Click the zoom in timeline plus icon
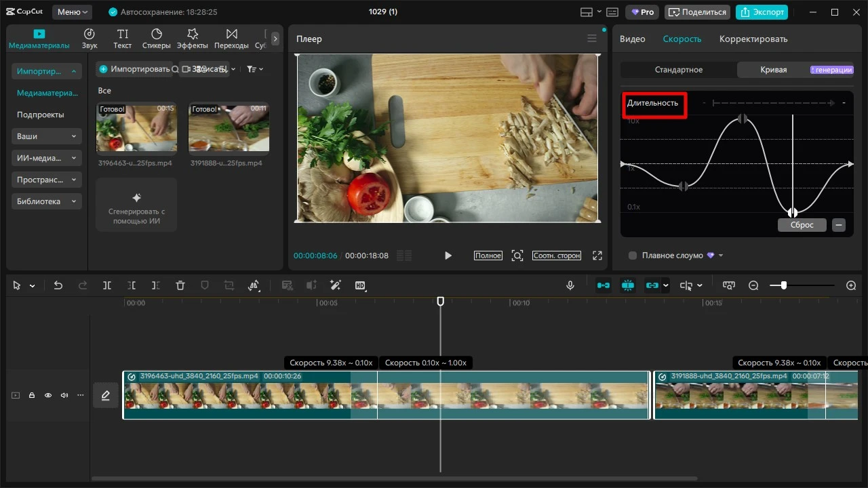 (851, 286)
